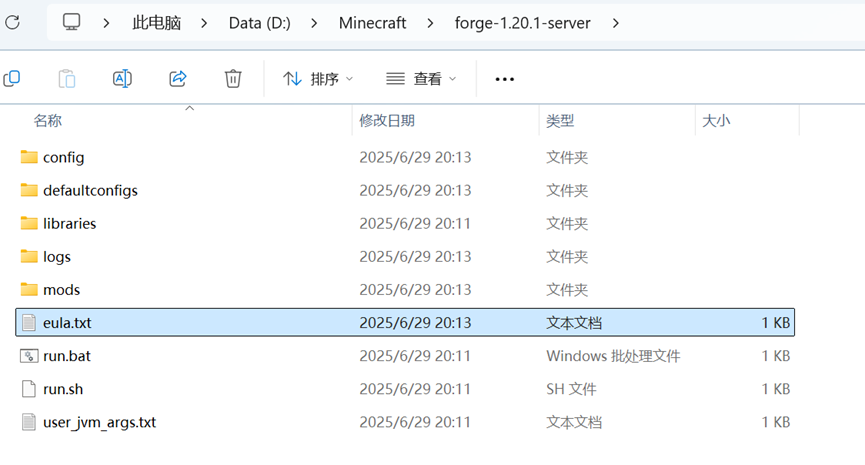Screen dimensions: 865x465
Task: Open the 排序 sort dropdown
Action: (318, 79)
